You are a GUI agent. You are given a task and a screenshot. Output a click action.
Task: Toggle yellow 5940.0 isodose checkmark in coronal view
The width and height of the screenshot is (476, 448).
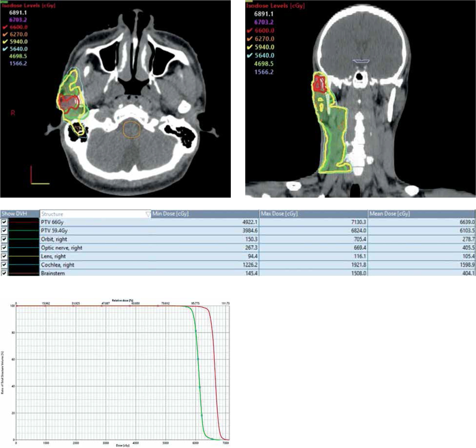(249, 47)
